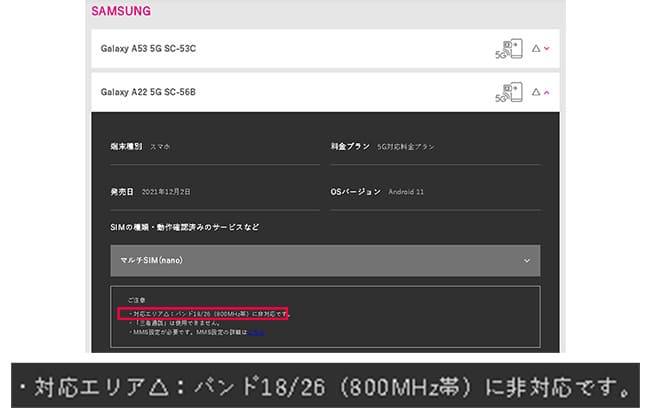Viewport: 650px width, 416px height.
Task: Click the SAMSUNG heading
Action: [121, 11]
